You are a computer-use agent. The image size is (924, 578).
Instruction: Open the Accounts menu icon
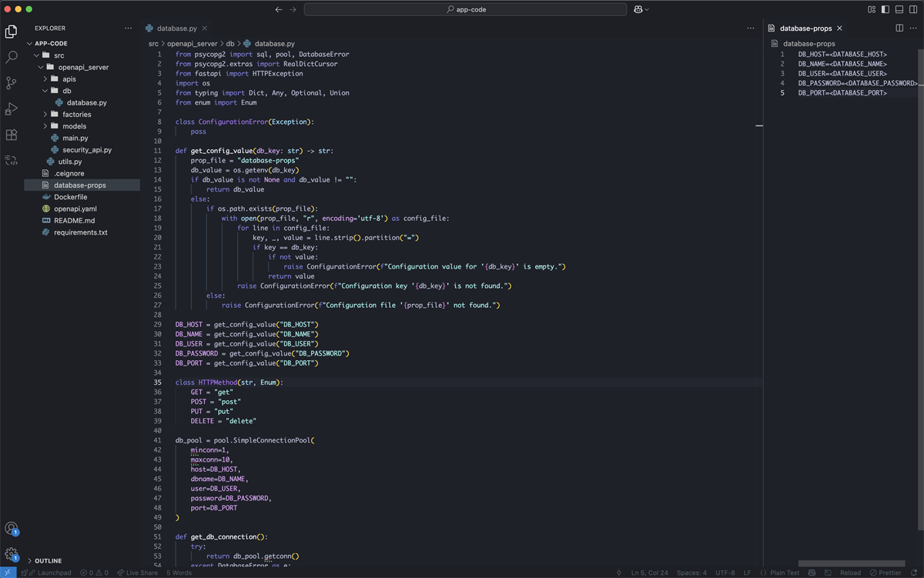[12, 529]
